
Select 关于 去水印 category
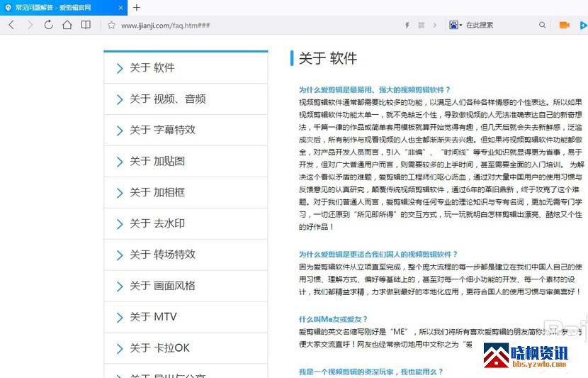[x=186, y=223]
